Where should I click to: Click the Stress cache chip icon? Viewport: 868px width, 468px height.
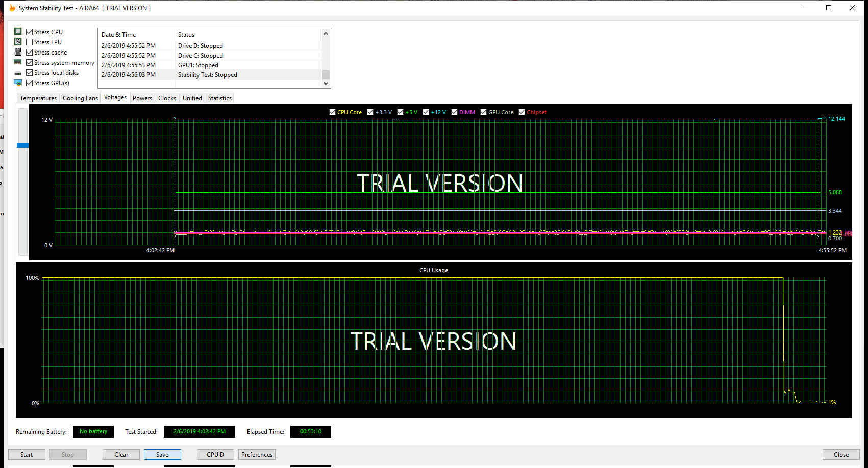(18, 51)
